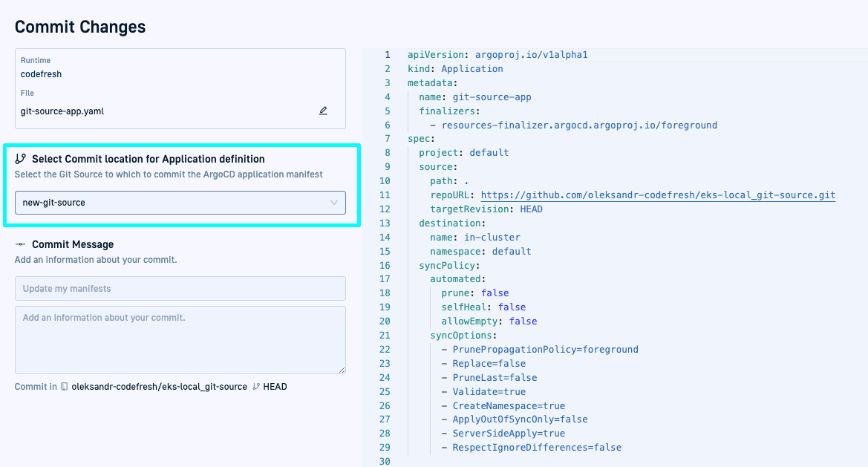Image resolution: width=868 pixels, height=467 pixels.
Task: Click the pencil edit icon beside git-source-app.yaml
Action: click(x=323, y=111)
